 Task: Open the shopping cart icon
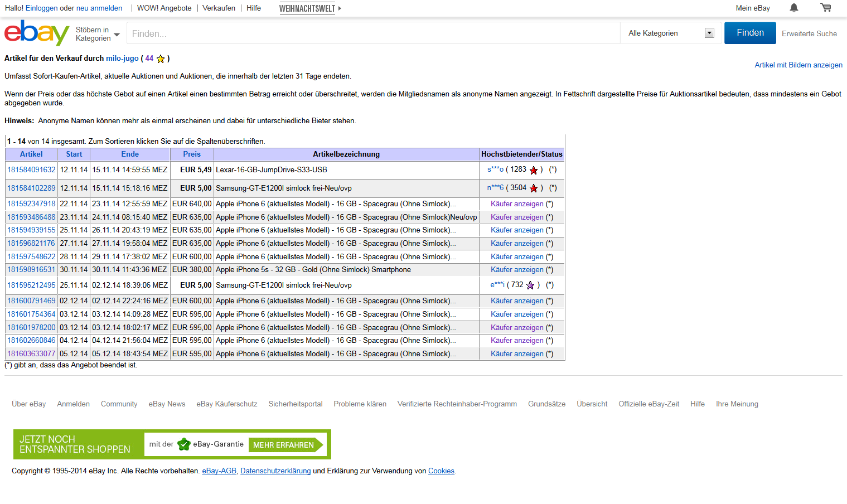point(826,7)
